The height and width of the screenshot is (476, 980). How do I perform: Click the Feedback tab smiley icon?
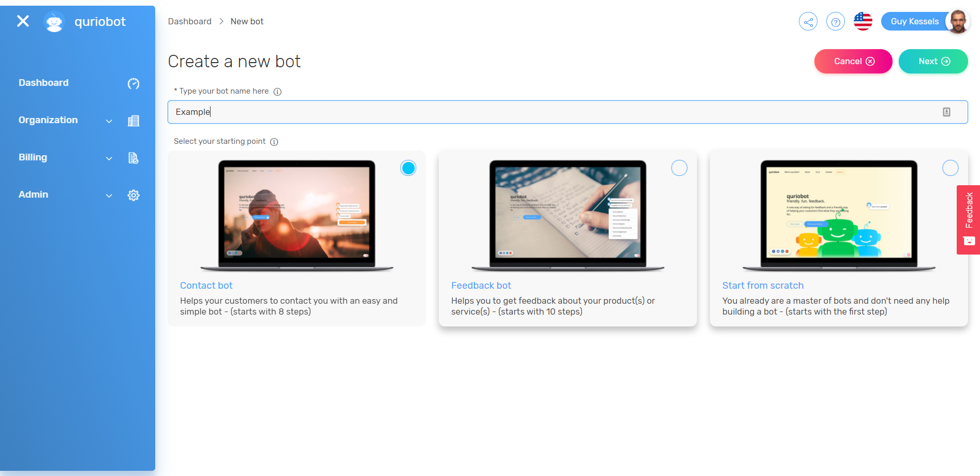tap(969, 241)
